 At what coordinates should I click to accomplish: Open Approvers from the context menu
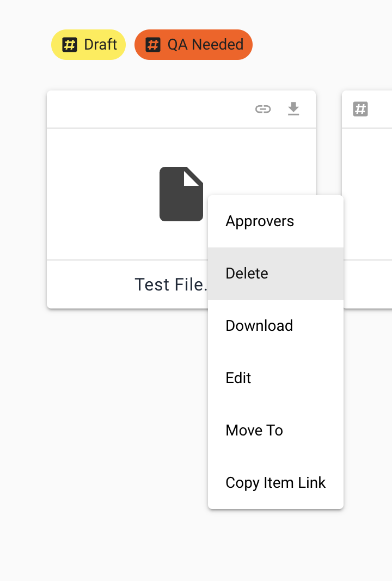pos(260,221)
